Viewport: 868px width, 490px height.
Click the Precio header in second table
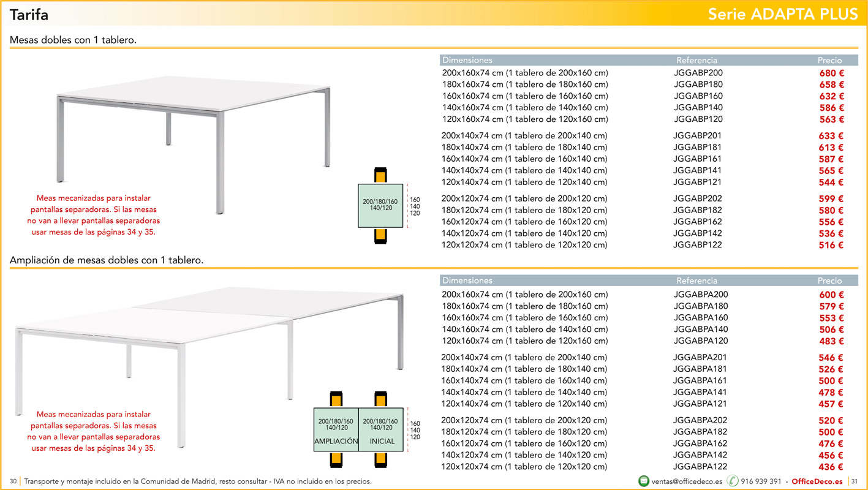pyautogui.click(x=830, y=281)
